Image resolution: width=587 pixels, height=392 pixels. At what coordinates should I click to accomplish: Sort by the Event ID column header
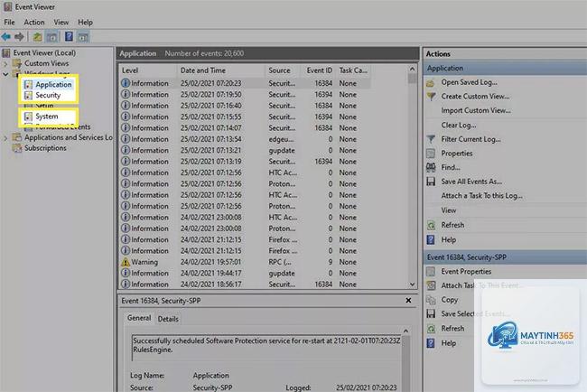click(x=319, y=70)
